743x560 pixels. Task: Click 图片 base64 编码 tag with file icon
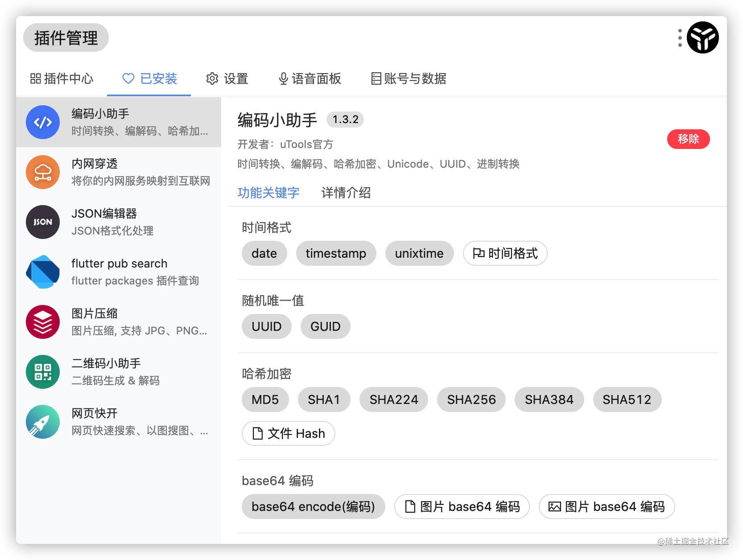coord(462,506)
